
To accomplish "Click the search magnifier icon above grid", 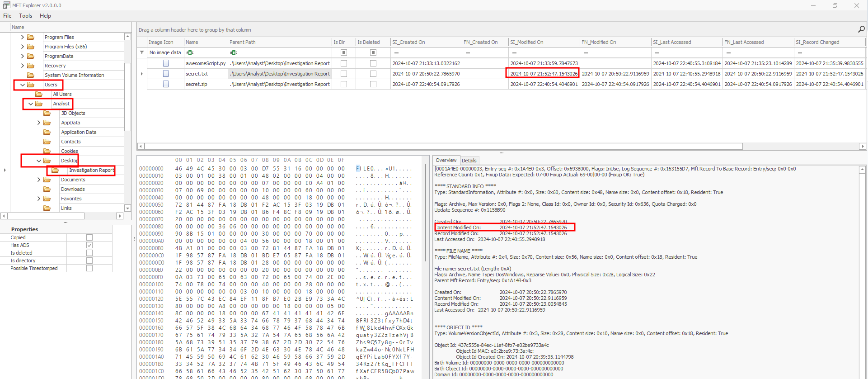I will coord(861,29).
